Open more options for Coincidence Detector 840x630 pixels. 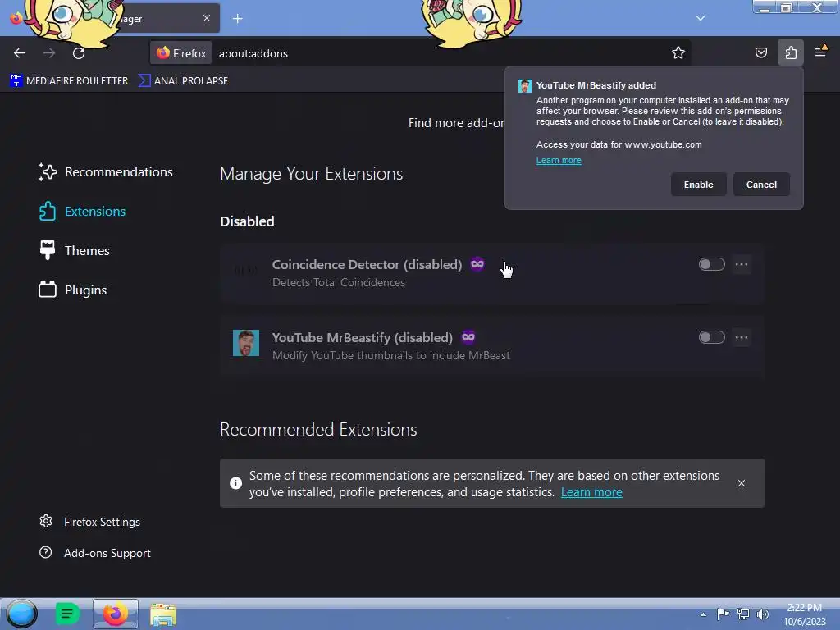tap(742, 264)
